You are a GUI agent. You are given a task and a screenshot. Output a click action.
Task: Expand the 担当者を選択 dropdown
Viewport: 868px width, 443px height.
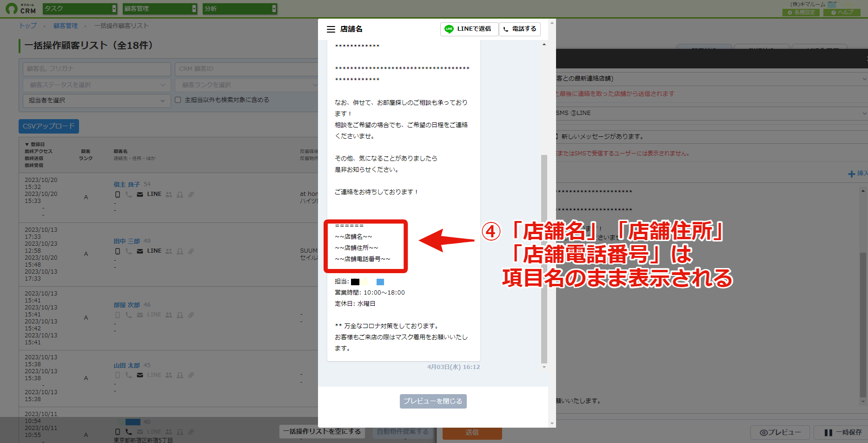click(97, 101)
